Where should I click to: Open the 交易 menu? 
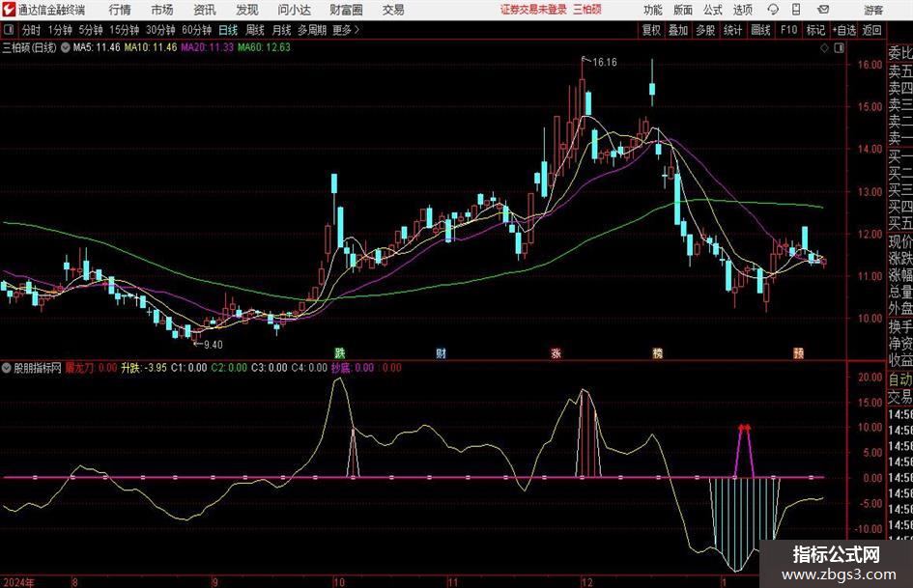pyautogui.click(x=393, y=10)
